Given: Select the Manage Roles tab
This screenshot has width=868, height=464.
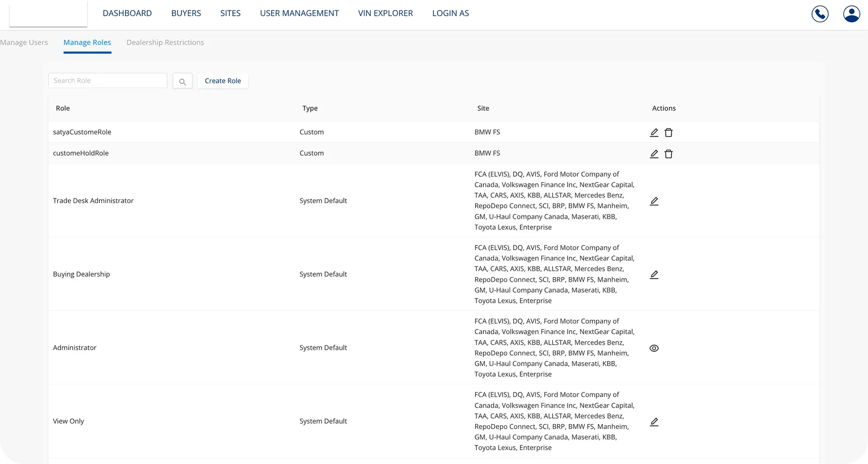Looking at the screenshot, I should pyautogui.click(x=87, y=42).
